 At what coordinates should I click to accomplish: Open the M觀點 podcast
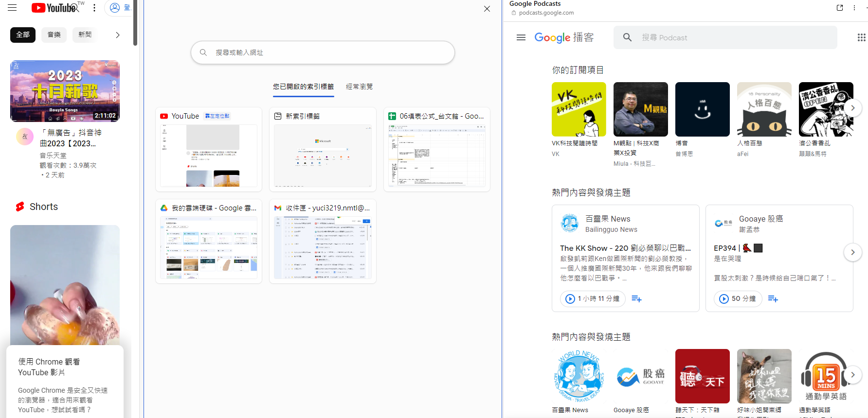(641, 109)
